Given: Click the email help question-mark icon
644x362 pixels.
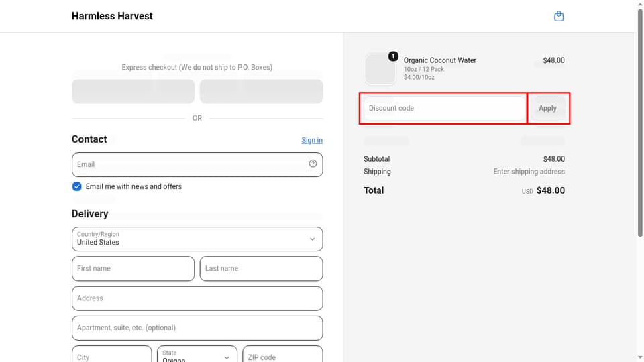Looking at the screenshot, I should (313, 164).
